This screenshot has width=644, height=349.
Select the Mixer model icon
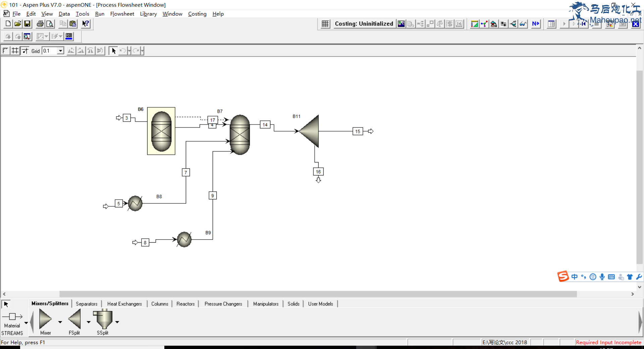(45, 319)
